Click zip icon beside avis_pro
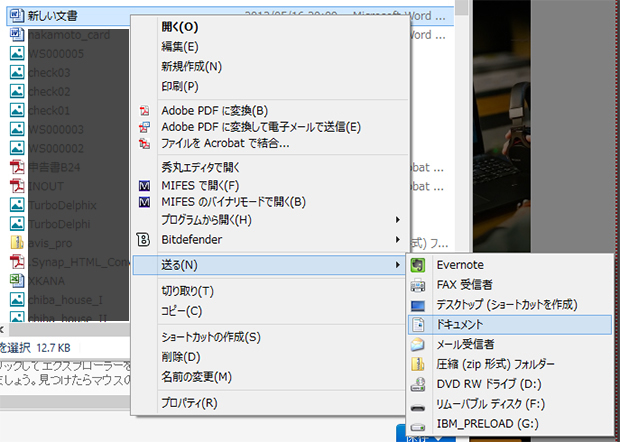620x442 pixels. [17, 242]
